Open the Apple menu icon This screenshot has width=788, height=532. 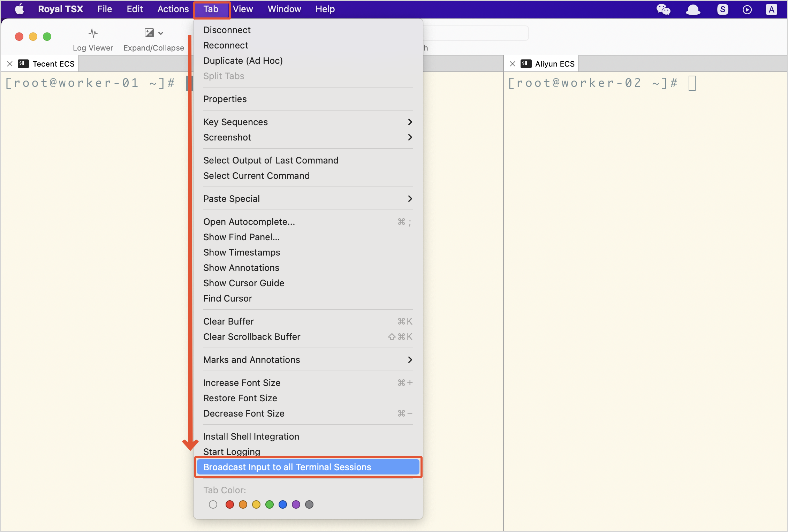click(20, 9)
